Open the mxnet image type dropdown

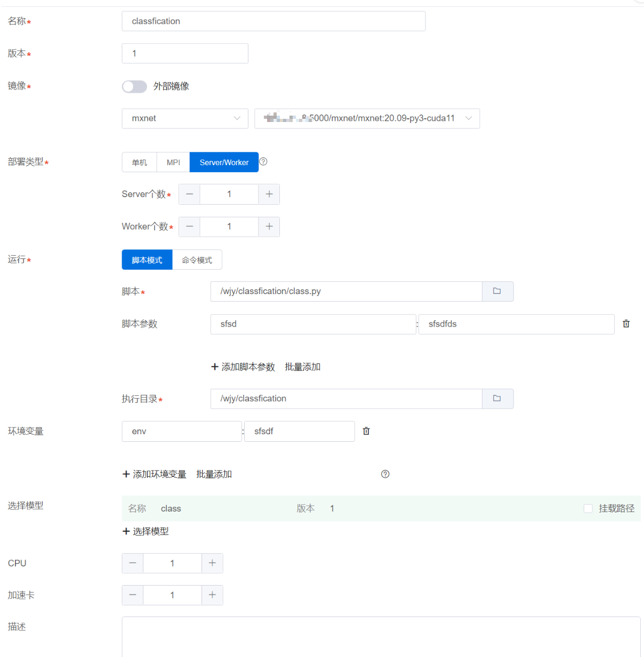click(x=184, y=118)
